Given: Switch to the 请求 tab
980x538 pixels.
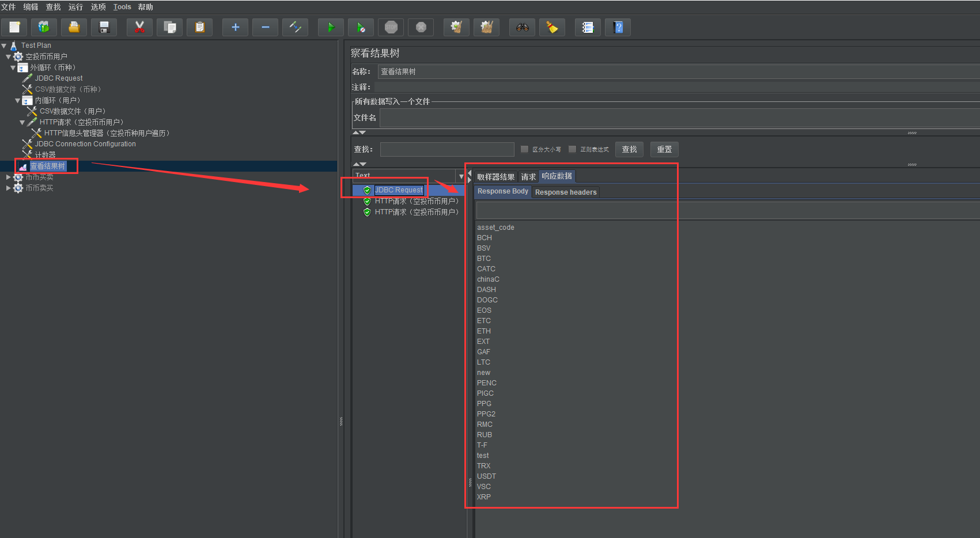Looking at the screenshot, I should point(528,177).
